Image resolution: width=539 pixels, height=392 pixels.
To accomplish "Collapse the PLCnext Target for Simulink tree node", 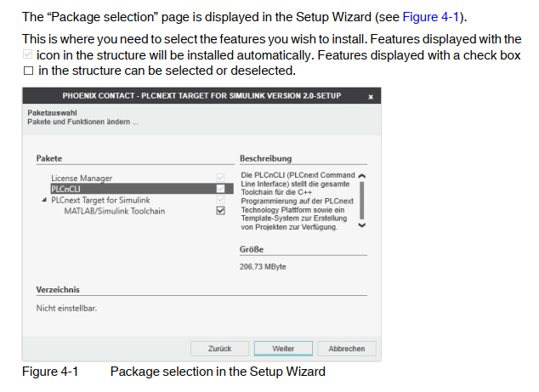I will click(x=44, y=200).
